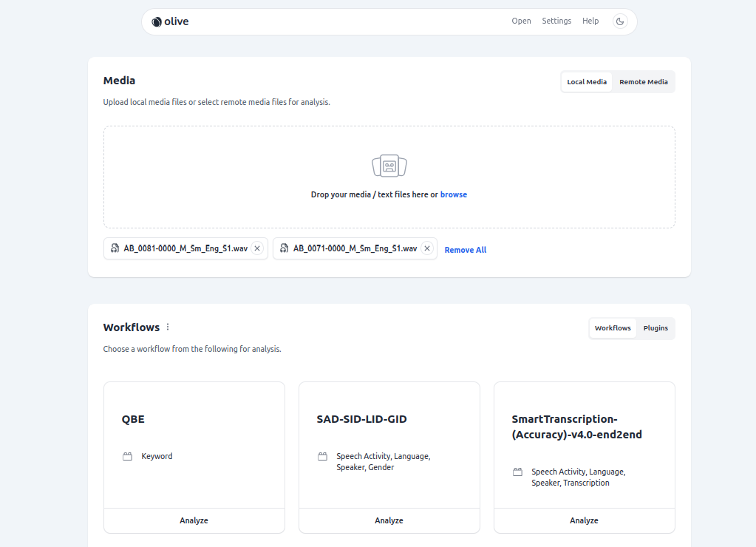Viewport: 756px width, 547px height.
Task: Open the Settings menu item
Action: click(x=556, y=21)
